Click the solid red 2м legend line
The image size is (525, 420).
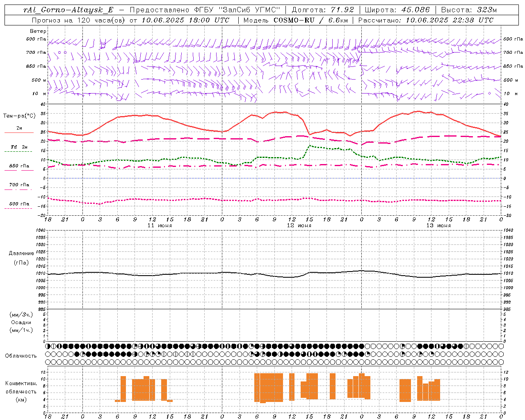19,133
